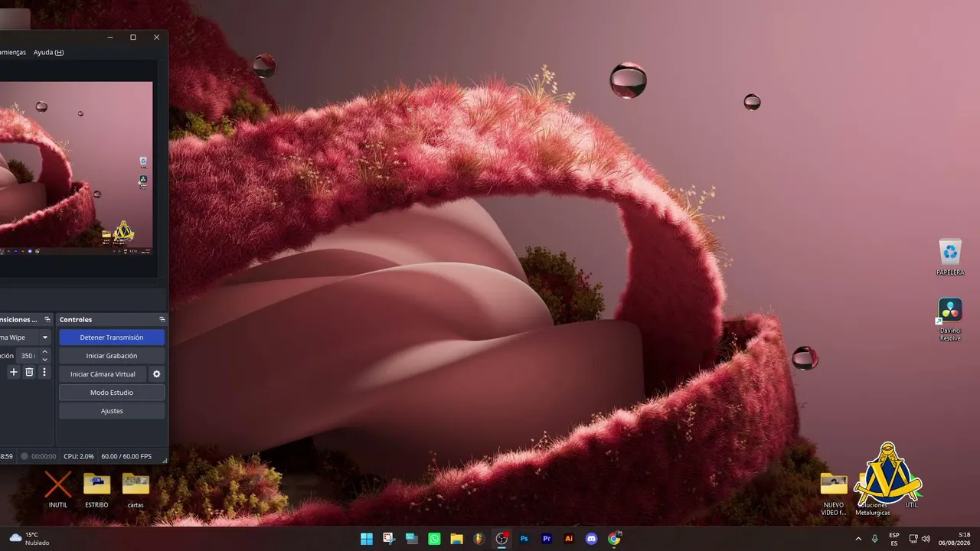This screenshot has width=980, height=551.
Task: Show hidden system tray icons
Action: point(857,539)
